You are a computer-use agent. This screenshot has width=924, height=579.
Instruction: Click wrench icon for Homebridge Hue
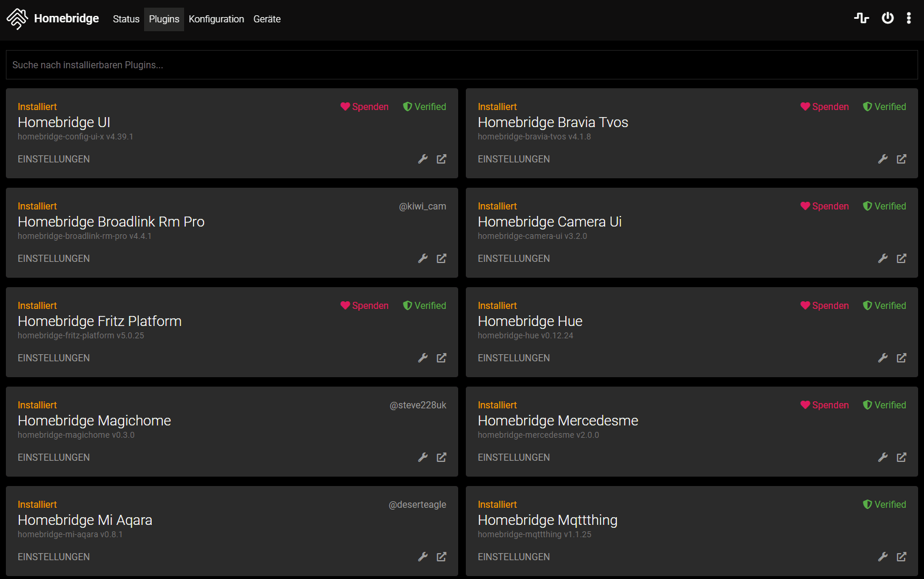tap(883, 358)
